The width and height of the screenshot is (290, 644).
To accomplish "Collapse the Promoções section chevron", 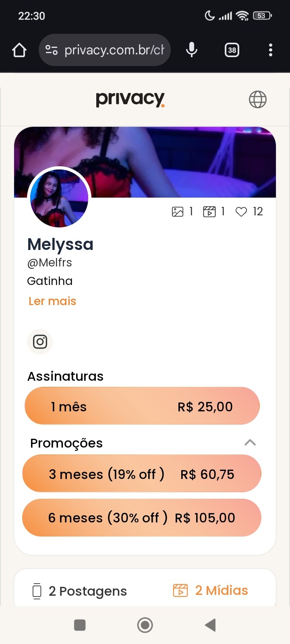I will point(250,443).
